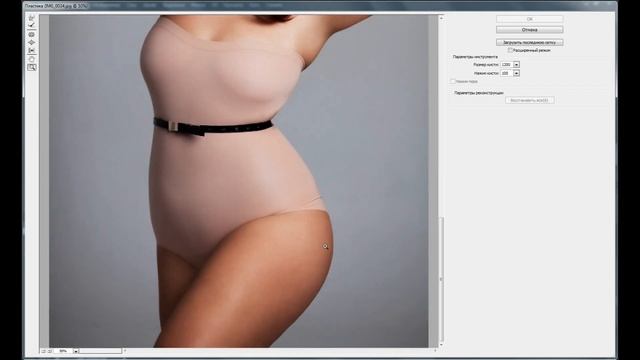
Task: Click the OK button
Action: point(529,19)
